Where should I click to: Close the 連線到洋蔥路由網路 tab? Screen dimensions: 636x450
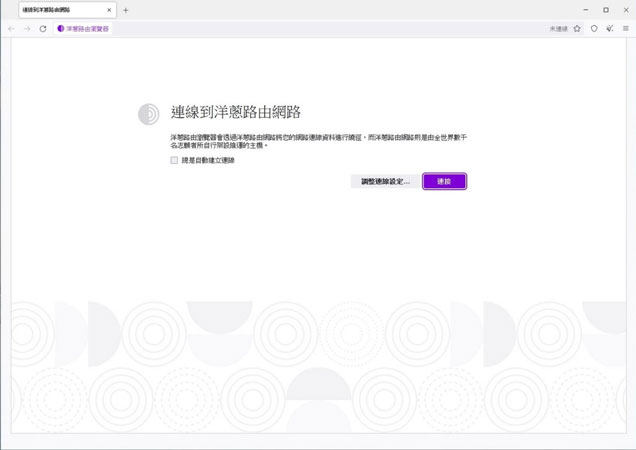pyautogui.click(x=109, y=10)
